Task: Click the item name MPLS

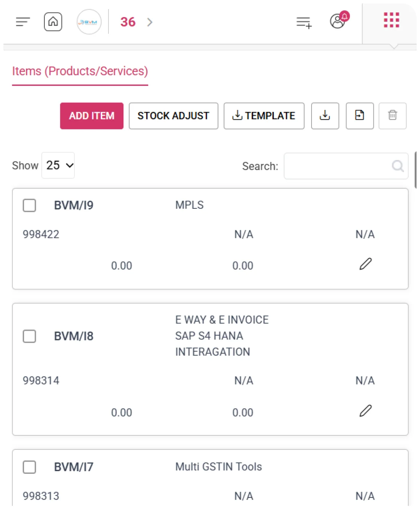Action: point(189,205)
